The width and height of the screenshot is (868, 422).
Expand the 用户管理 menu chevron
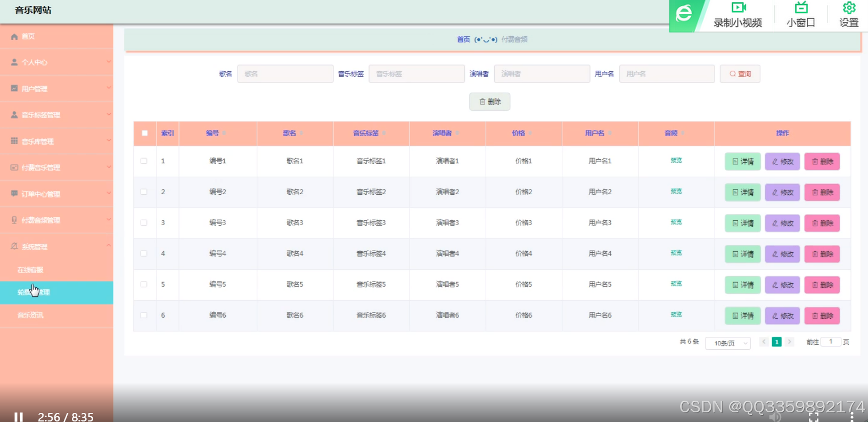point(109,88)
